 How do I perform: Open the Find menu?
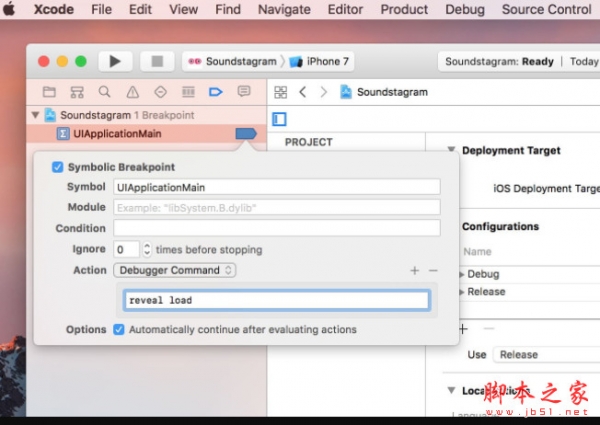[228, 9]
